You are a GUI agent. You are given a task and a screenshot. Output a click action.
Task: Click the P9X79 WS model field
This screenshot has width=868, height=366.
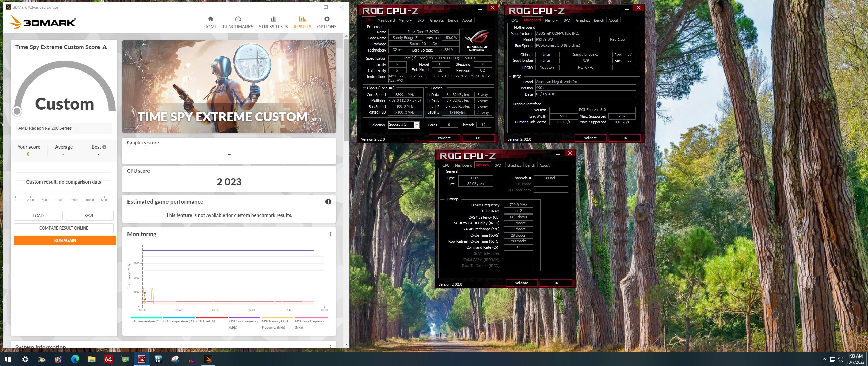567,39
